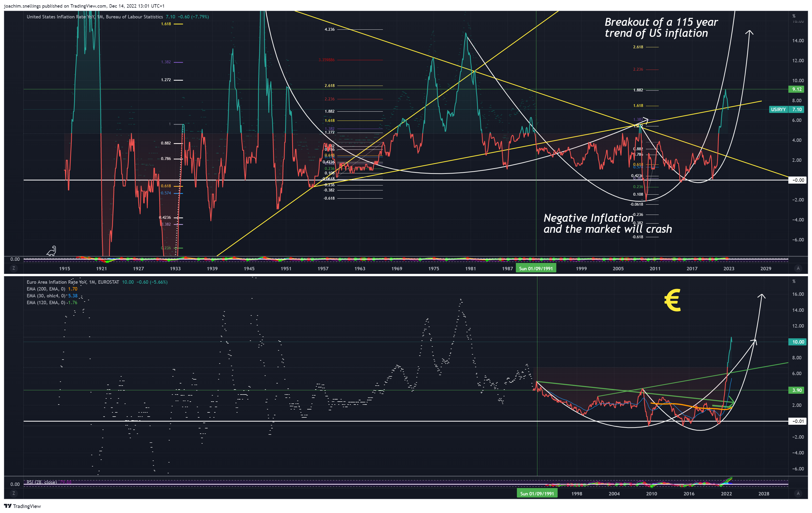Select the EMA (200, EMA, 0) indicator legend
The height and width of the screenshot is (513, 812).
46,289
